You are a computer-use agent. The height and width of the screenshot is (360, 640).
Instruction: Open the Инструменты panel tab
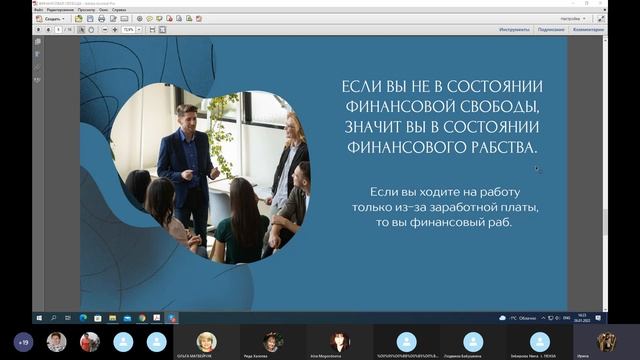[x=514, y=30]
